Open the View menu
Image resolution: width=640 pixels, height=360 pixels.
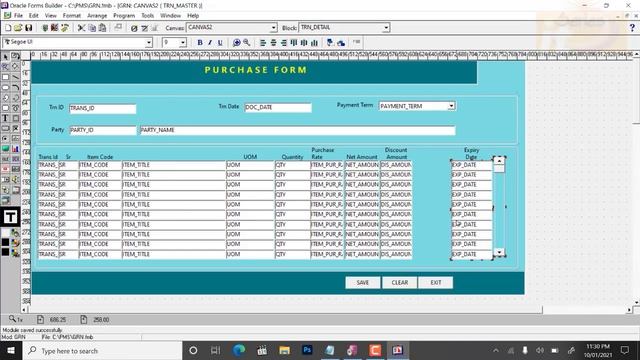51,16
